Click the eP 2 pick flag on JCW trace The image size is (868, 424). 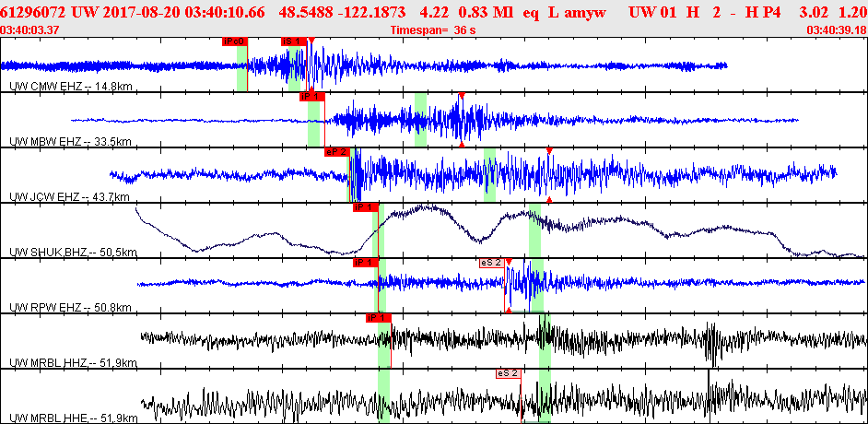tap(336, 152)
